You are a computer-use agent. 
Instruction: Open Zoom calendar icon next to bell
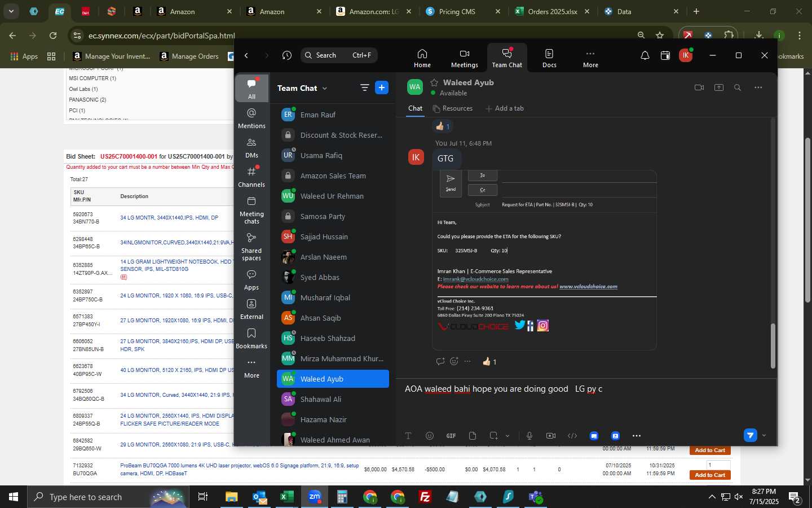pos(665,55)
